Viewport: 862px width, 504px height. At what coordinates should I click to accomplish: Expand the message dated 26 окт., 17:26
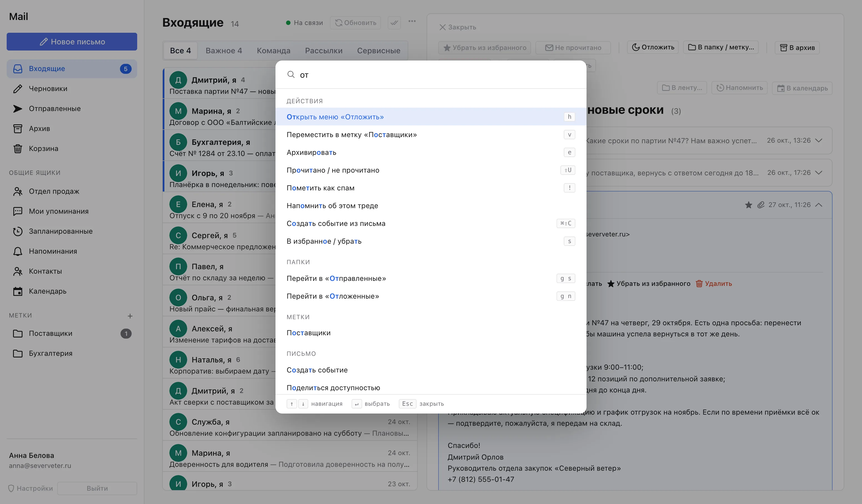tap(819, 173)
